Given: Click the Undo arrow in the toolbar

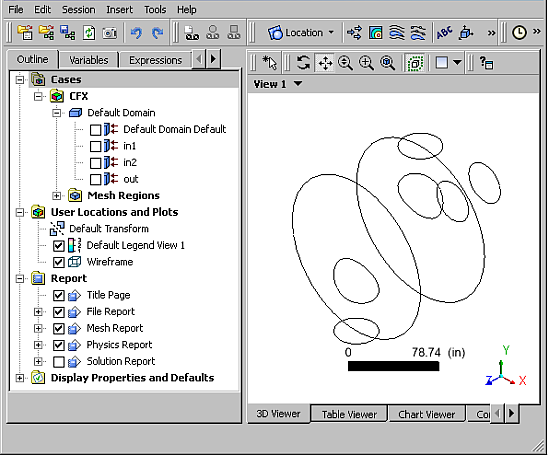Looking at the screenshot, I should pos(136,33).
